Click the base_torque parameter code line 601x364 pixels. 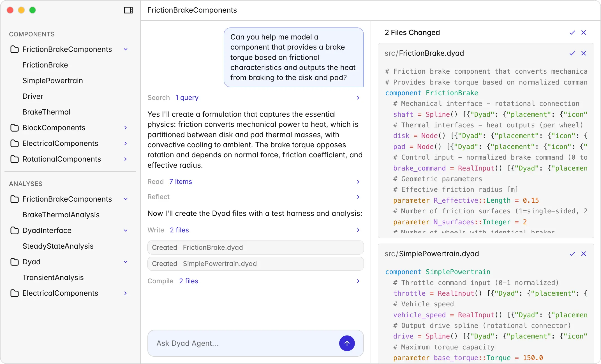pos(468,358)
